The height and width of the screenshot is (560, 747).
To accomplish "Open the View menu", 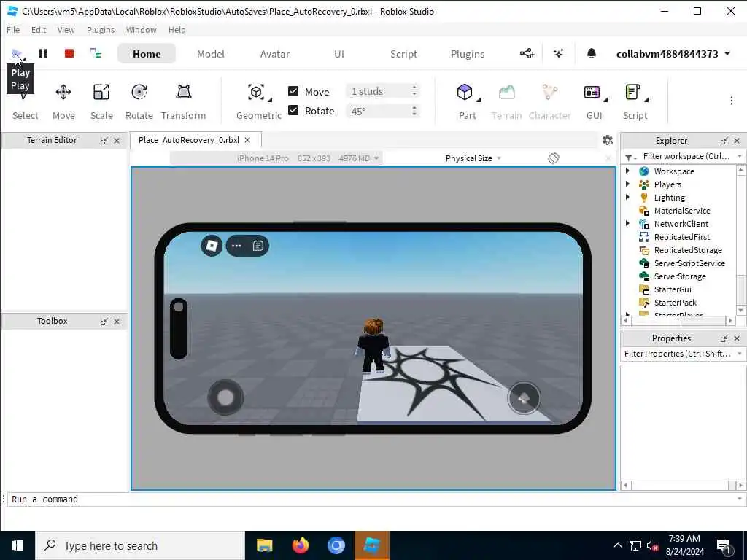I will tap(66, 29).
